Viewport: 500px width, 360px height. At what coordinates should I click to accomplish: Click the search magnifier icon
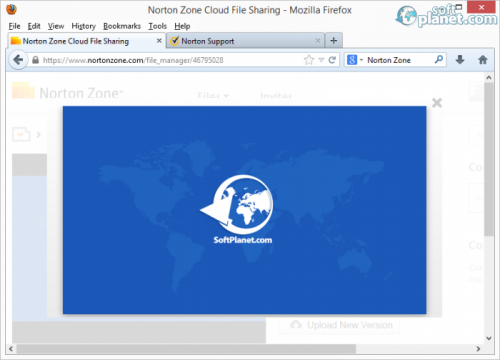click(x=439, y=60)
